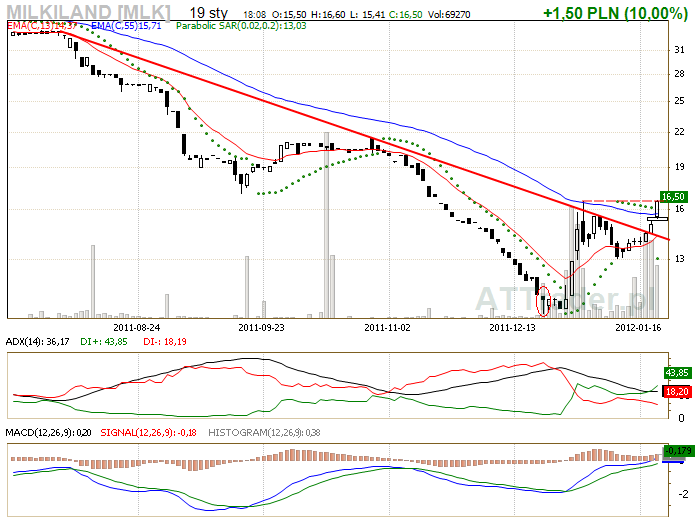The height and width of the screenshot is (522, 700).
Task: Click the SIGNAL(12,26,9): -0,18 label
Action: tap(148, 433)
